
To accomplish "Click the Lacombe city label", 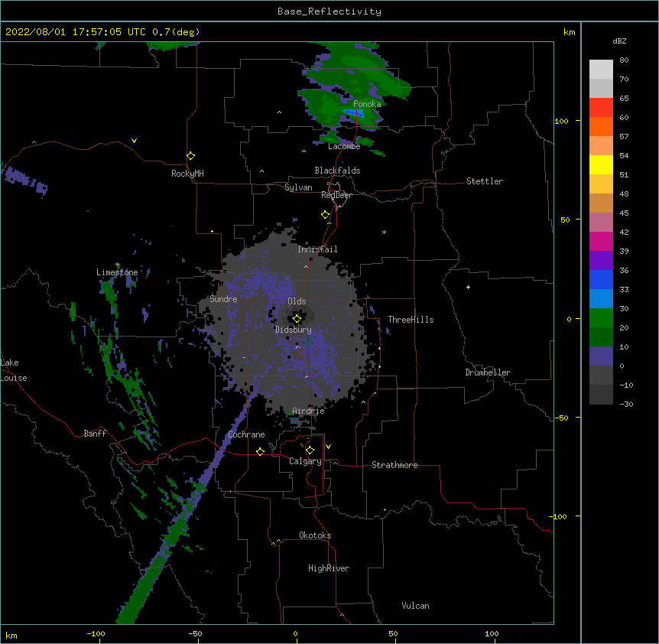I will click(x=344, y=146).
